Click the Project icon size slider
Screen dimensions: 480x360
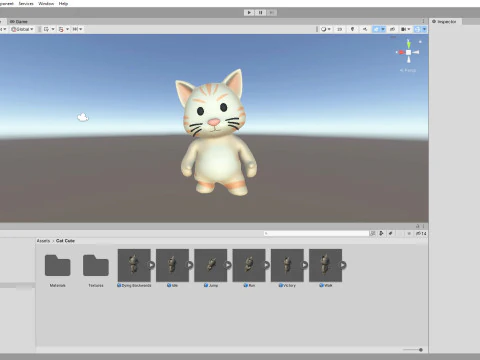pyautogui.click(x=413, y=350)
